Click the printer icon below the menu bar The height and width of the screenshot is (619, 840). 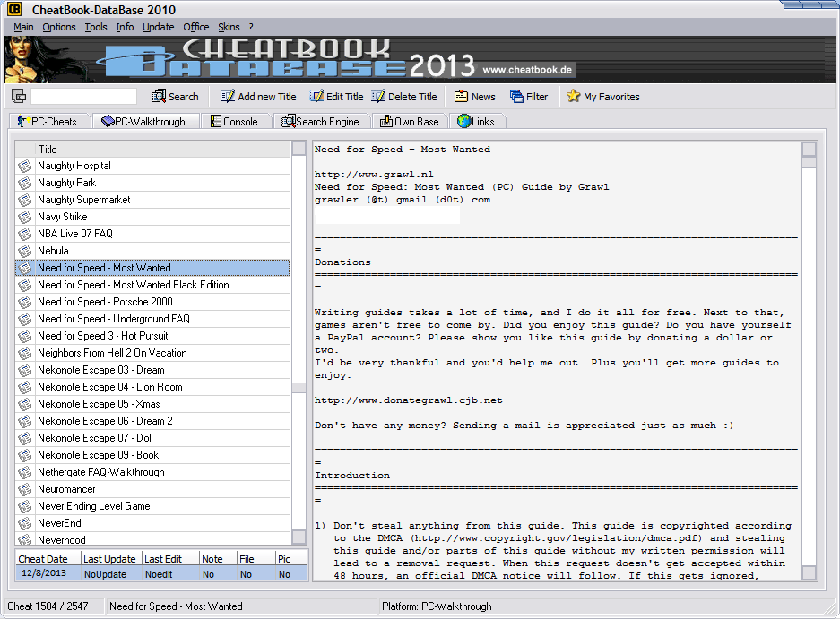coord(19,95)
